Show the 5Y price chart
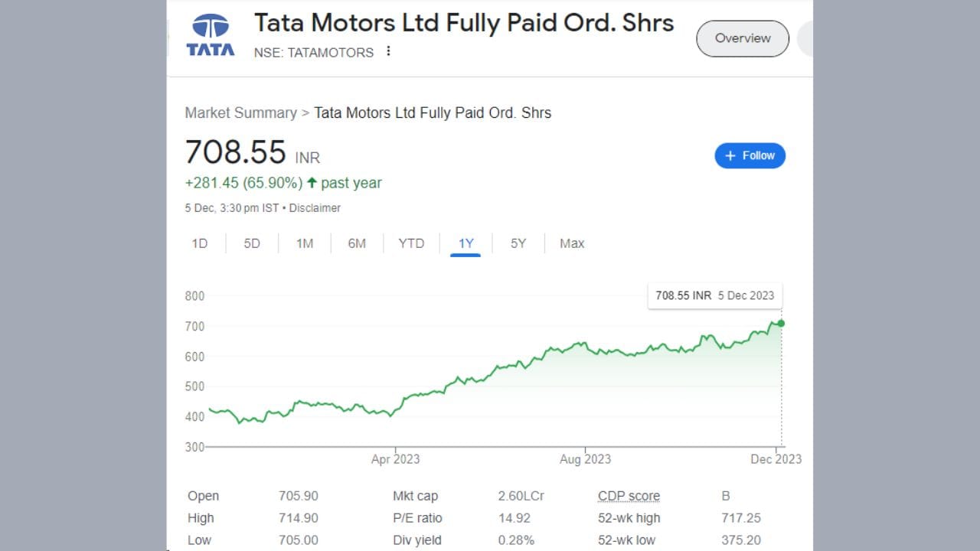The width and height of the screenshot is (980, 551). (518, 243)
